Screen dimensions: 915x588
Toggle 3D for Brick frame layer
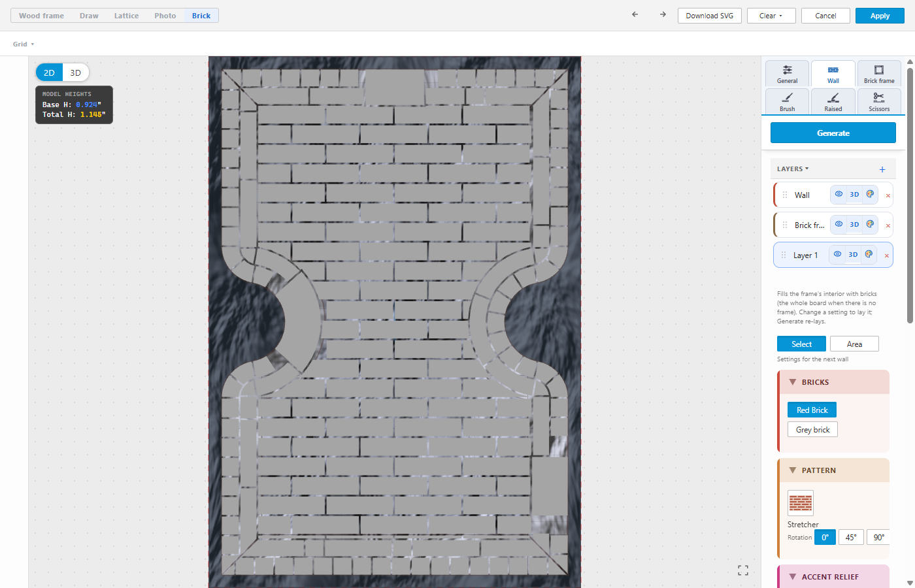tap(854, 224)
